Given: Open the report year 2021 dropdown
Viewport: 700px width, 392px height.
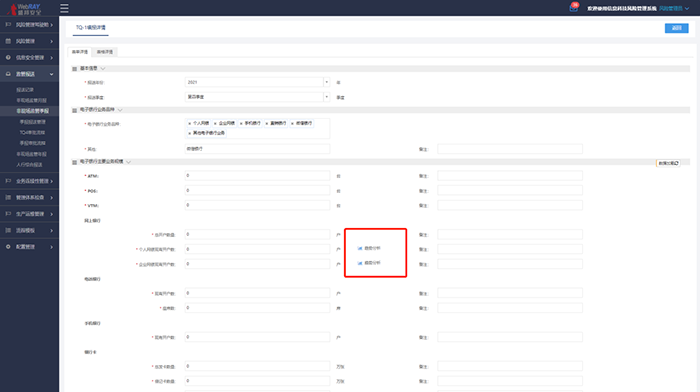Looking at the screenshot, I should pos(326,82).
